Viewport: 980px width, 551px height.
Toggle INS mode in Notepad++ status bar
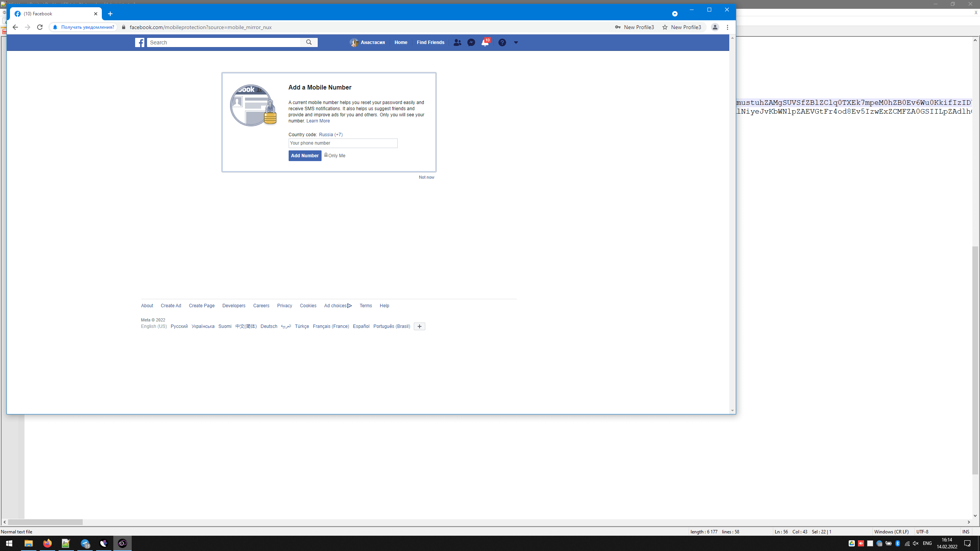(x=966, y=532)
